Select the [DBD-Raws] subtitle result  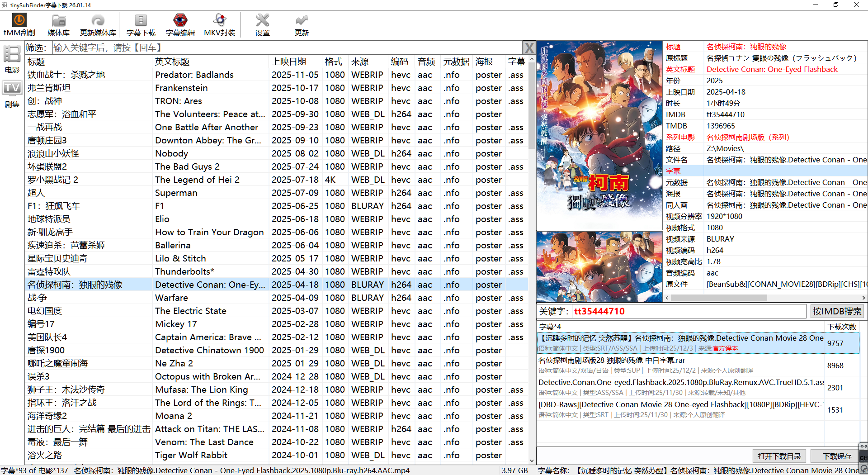click(x=698, y=409)
